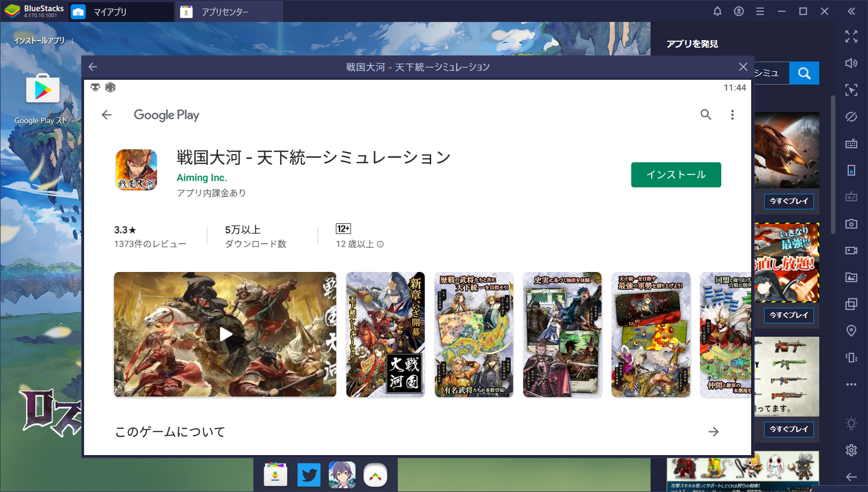Open Google Play three-dot menu
The height and width of the screenshot is (492, 868).
(x=733, y=115)
